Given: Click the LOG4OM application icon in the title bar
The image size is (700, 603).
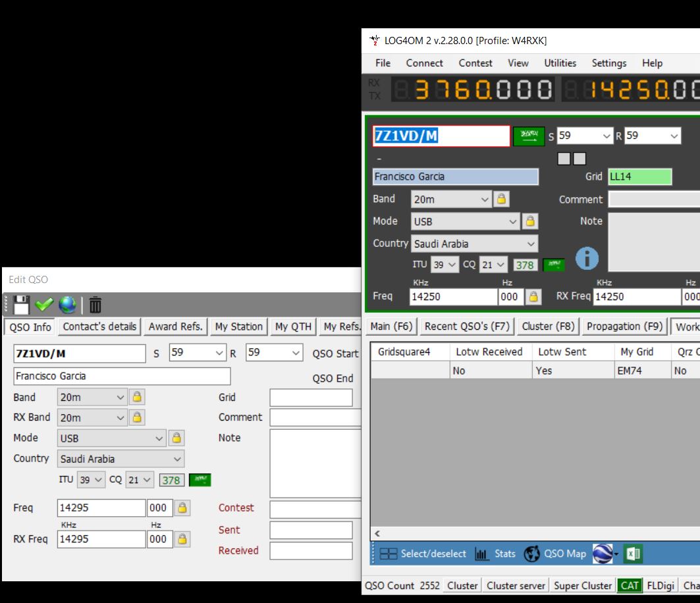Looking at the screenshot, I should tap(375, 40).
